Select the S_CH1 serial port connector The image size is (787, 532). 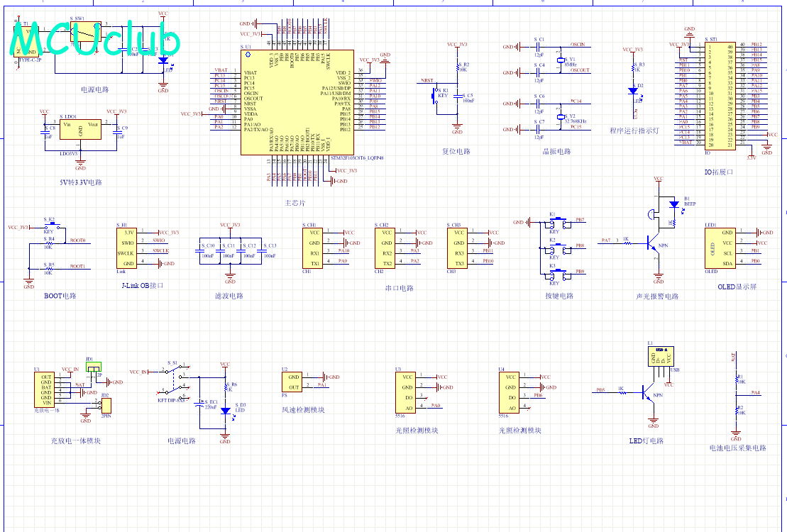click(x=316, y=248)
